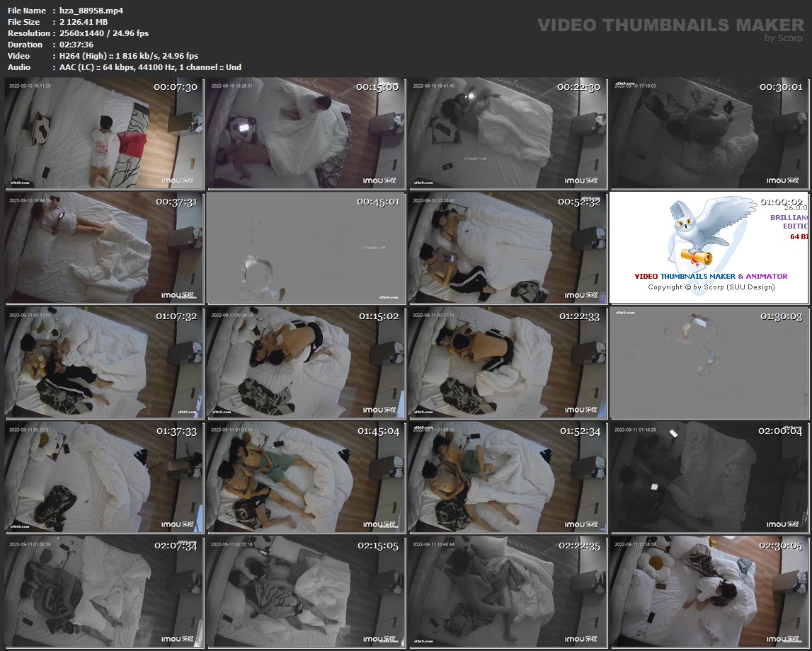Click the H264 (High) video codec line
Image resolution: width=812 pixels, height=651 pixels.
129,56
